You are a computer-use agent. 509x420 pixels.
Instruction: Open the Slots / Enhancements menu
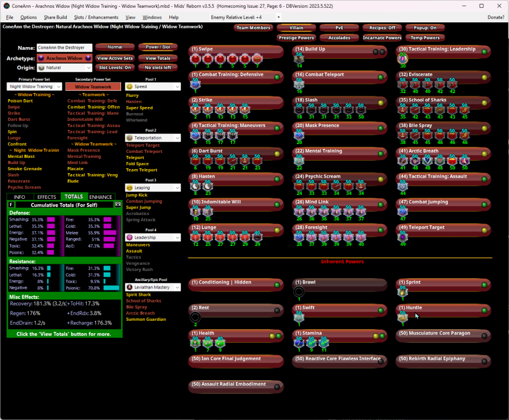(96, 17)
